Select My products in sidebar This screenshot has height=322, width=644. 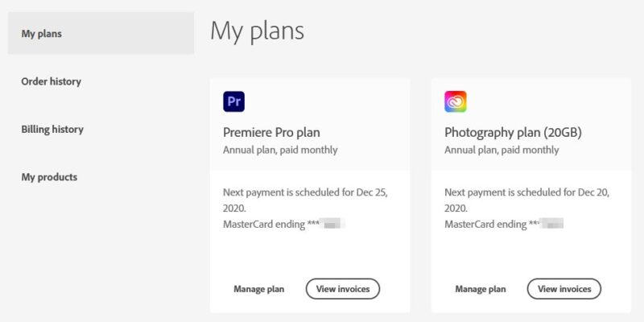pos(49,177)
